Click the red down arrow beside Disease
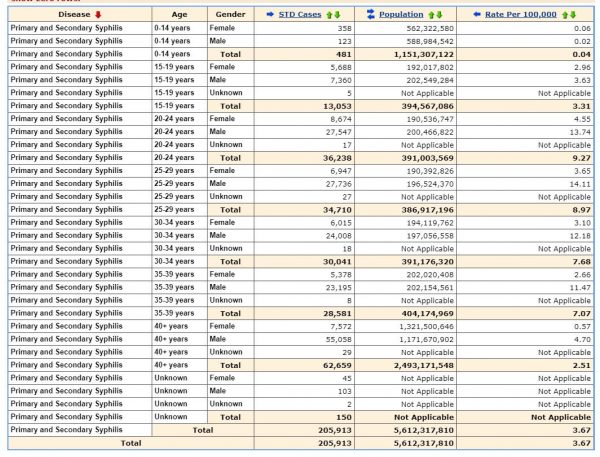The width and height of the screenshot is (600, 457). [x=98, y=15]
